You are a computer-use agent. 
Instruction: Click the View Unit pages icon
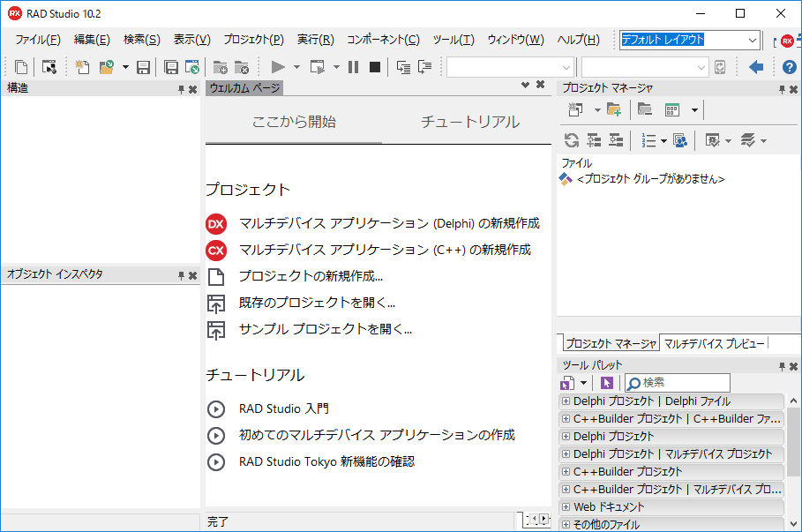pyautogui.click(x=21, y=67)
